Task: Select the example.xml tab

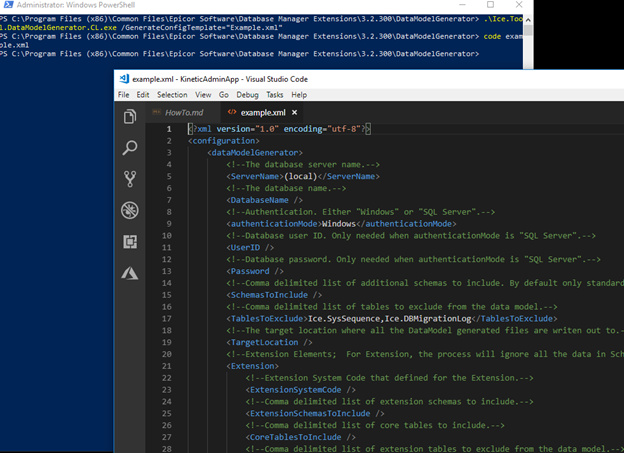Action: [263, 113]
